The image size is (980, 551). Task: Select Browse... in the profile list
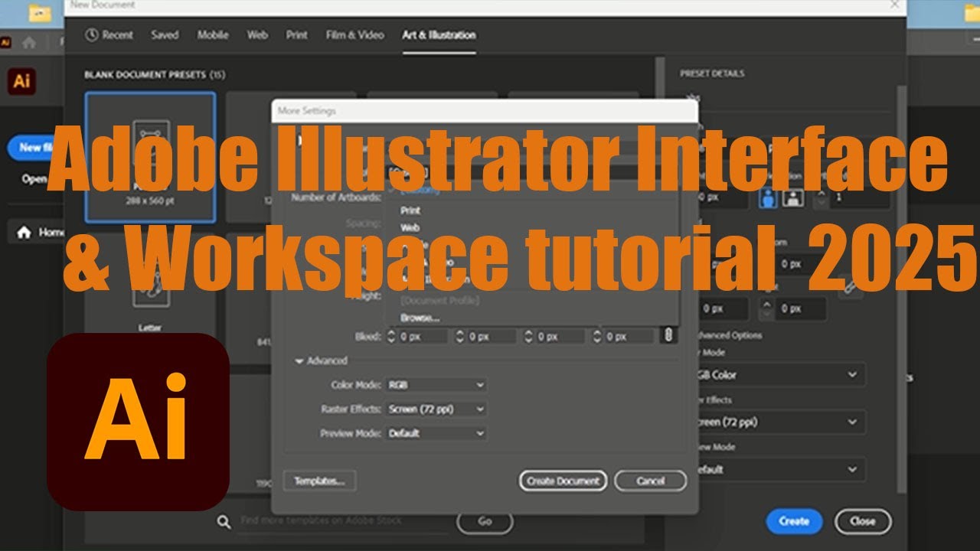click(420, 318)
